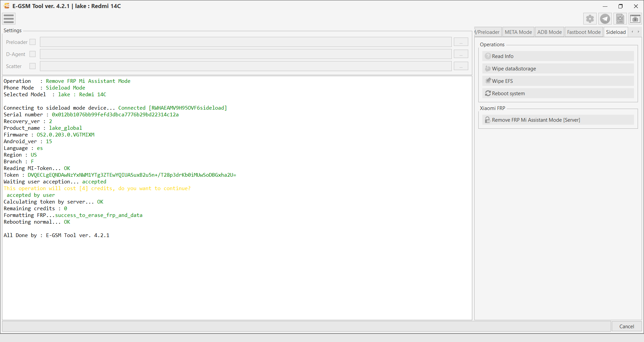Switch to the ADB Mode tab
The height and width of the screenshot is (342, 644).
click(x=549, y=32)
